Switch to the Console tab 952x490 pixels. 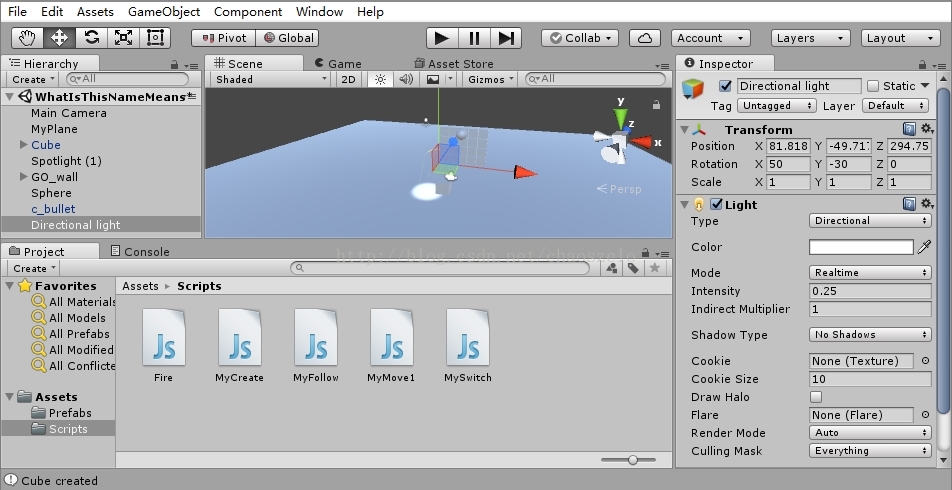click(x=140, y=251)
